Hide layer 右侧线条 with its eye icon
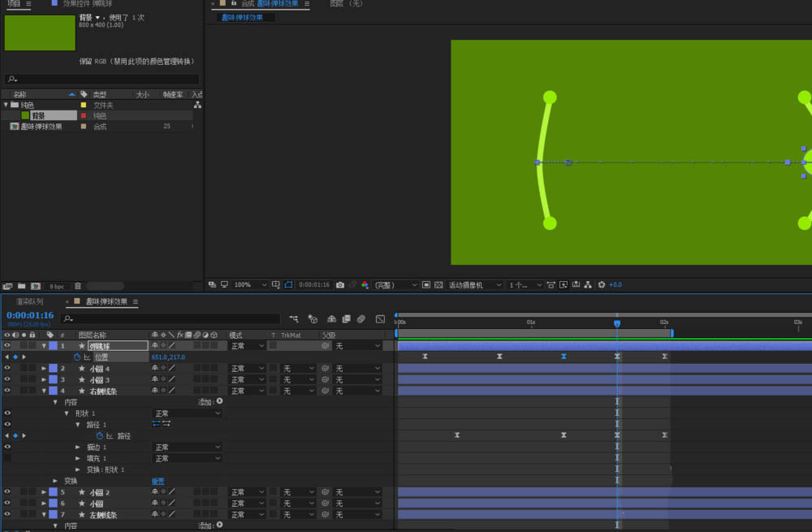 [x=7, y=391]
